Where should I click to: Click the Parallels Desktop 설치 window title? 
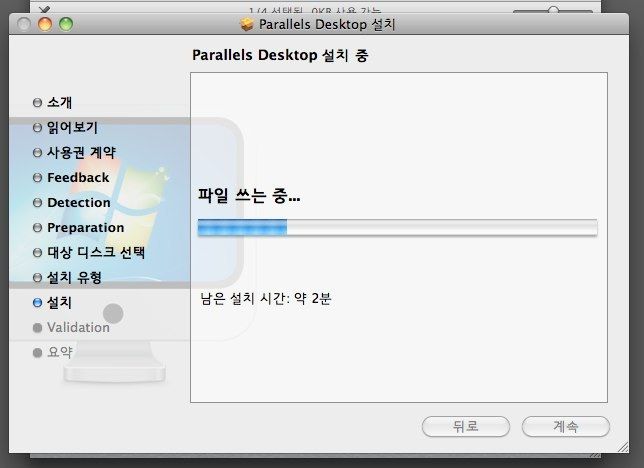point(327,24)
